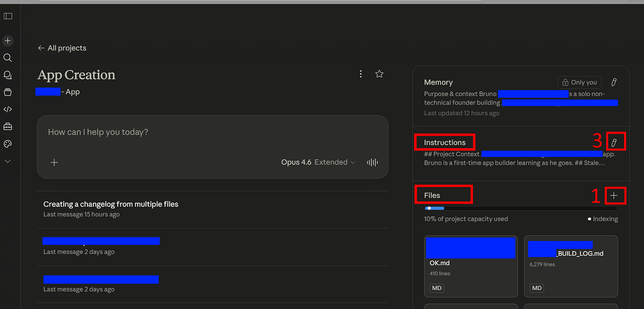
Task: Open chat 'Creating a changelog from multiple files'
Action: click(212, 209)
